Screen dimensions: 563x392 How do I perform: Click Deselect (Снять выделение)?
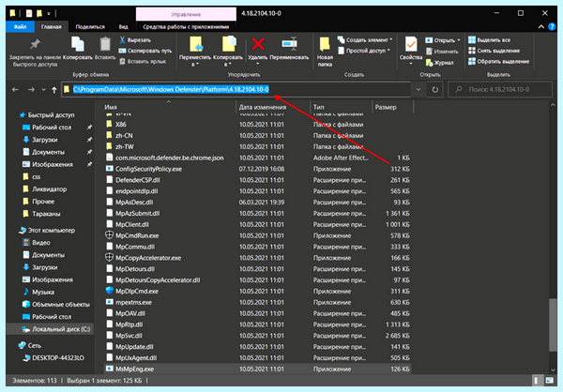click(x=495, y=51)
